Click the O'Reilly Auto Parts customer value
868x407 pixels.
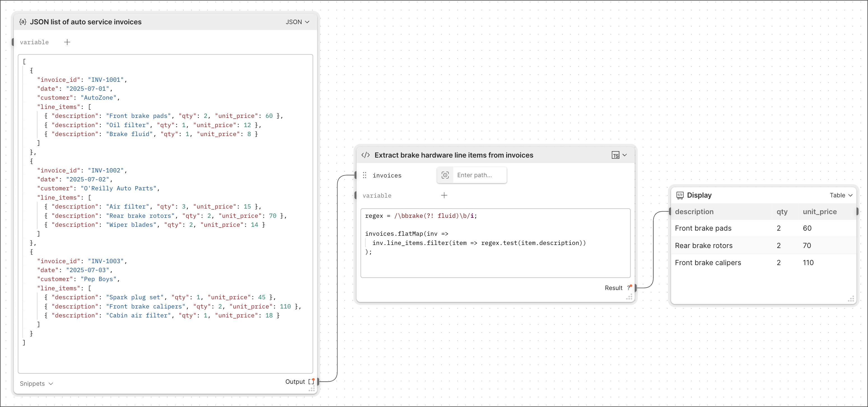click(x=118, y=188)
